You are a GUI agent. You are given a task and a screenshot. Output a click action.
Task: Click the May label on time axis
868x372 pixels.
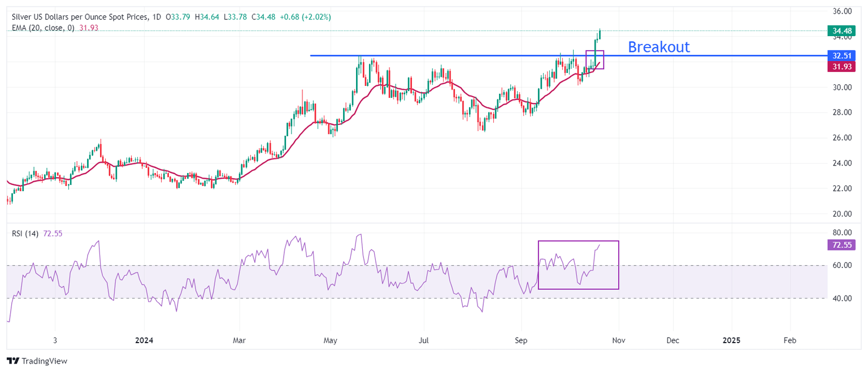tap(331, 341)
